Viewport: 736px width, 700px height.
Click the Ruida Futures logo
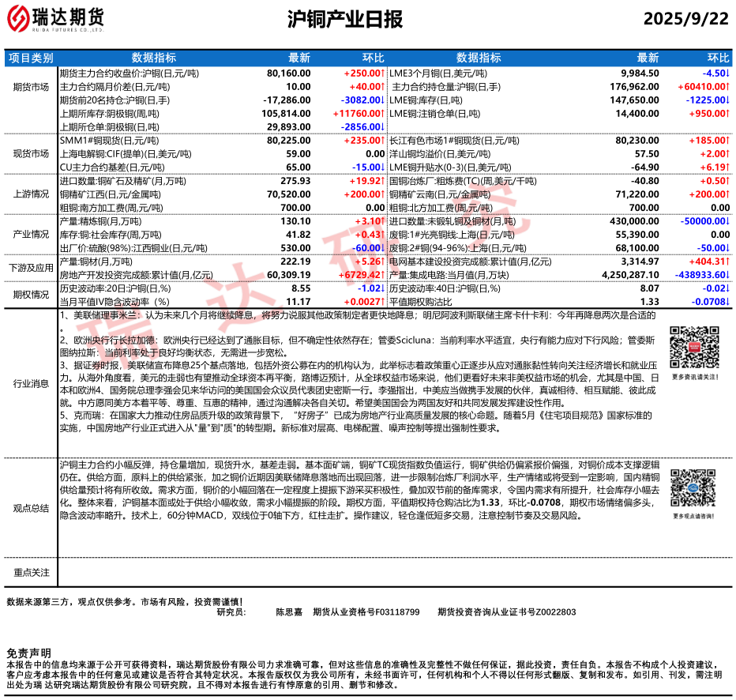click(57, 18)
